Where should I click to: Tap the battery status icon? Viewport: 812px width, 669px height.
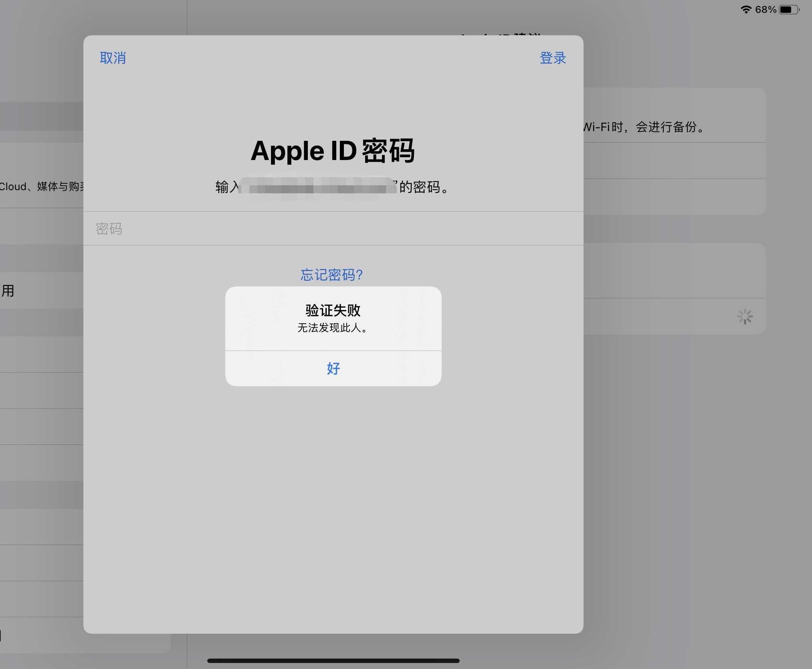[789, 10]
